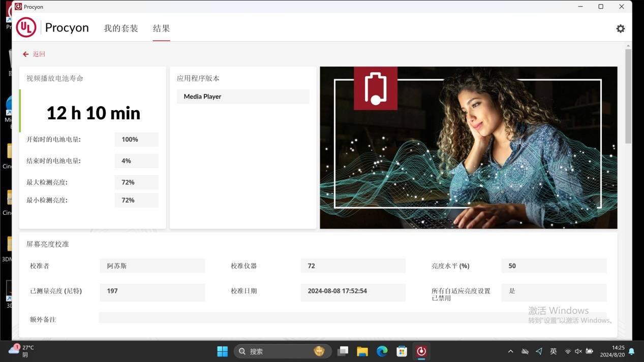Image resolution: width=644 pixels, height=362 pixels.
Task: Click the red back arrow icon
Action: [x=25, y=54]
